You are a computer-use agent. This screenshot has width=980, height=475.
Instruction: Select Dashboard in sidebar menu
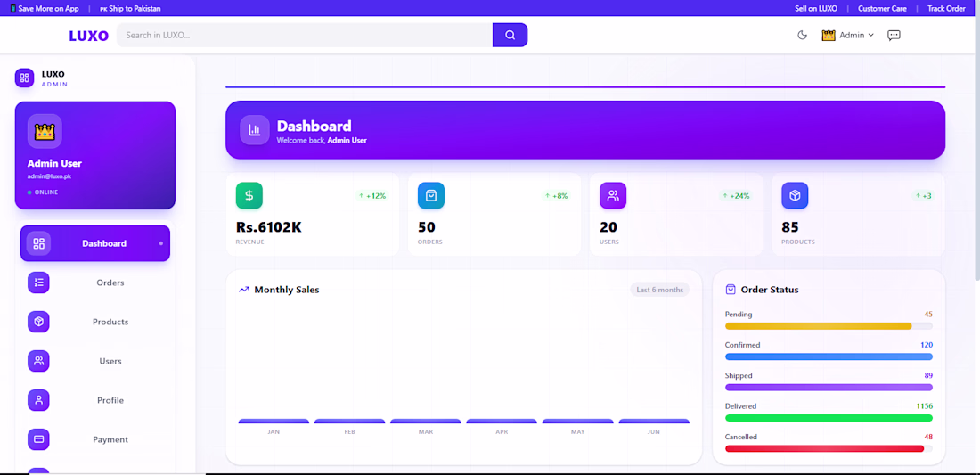pyautogui.click(x=95, y=243)
